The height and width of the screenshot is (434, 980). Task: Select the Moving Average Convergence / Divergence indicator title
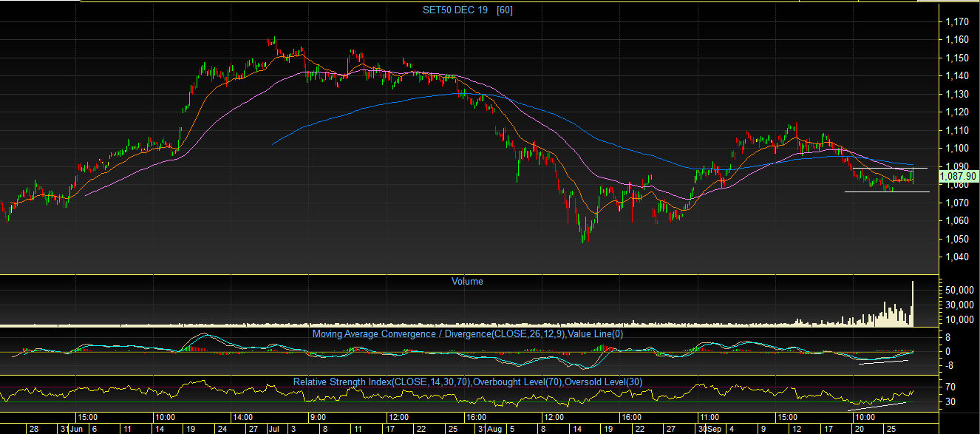468,333
